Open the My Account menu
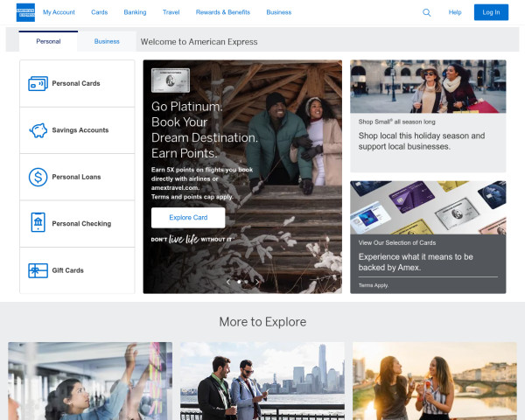The width and height of the screenshot is (525, 420). pos(59,12)
